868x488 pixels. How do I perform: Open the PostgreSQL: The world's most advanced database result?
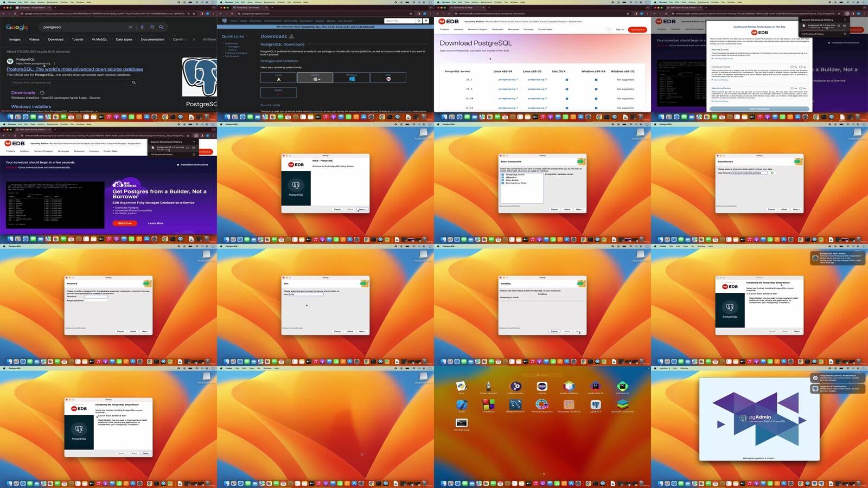[75, 69]
